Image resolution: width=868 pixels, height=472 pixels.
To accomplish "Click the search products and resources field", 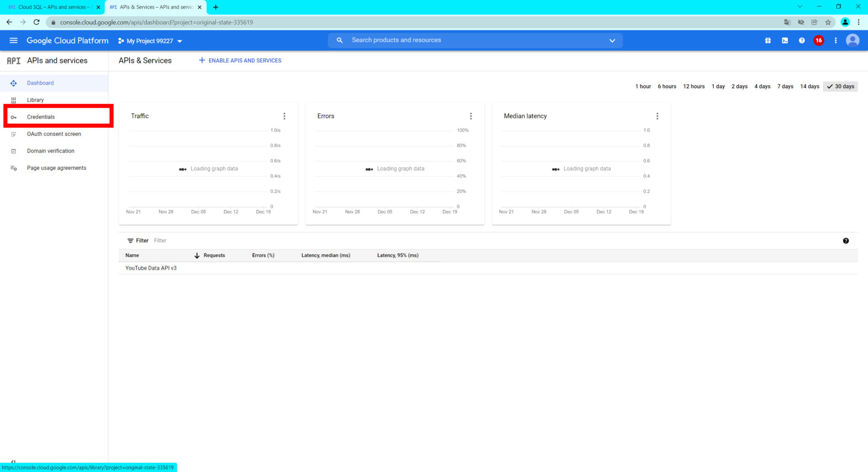I will point(475,40).
